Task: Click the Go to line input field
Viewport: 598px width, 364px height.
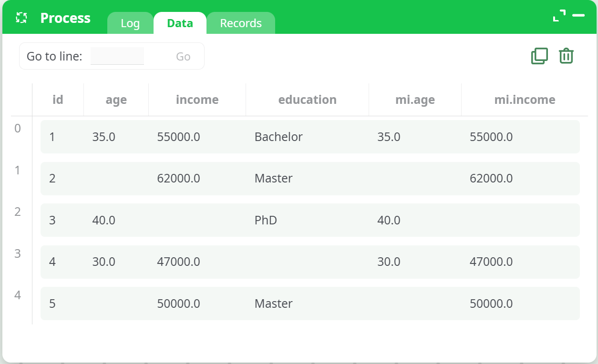Action: (x=117, y=56)
